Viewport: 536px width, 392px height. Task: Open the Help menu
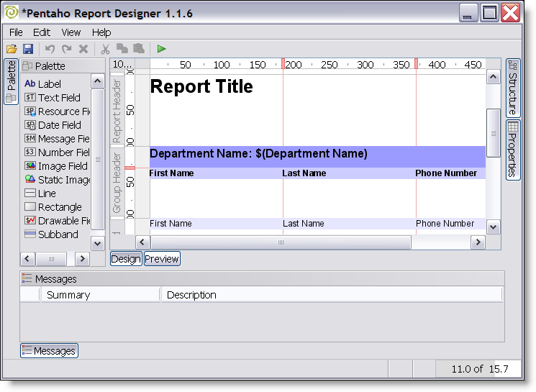pos(101,32)
